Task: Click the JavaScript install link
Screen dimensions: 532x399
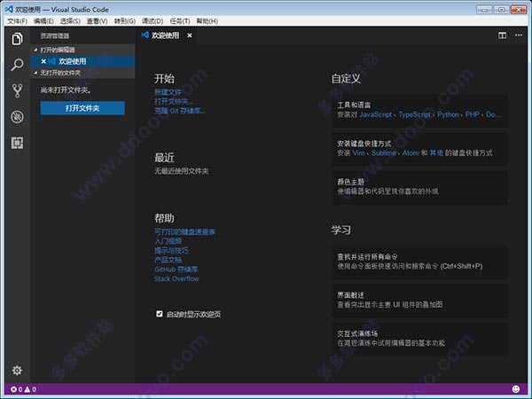Action: click(x=376, y=114)
